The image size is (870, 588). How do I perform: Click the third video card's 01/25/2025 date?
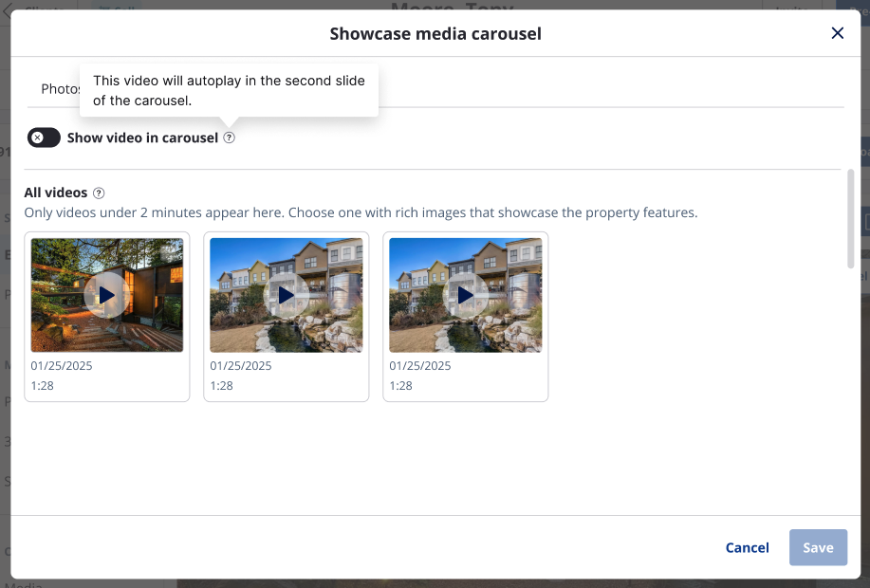(420, 365)
